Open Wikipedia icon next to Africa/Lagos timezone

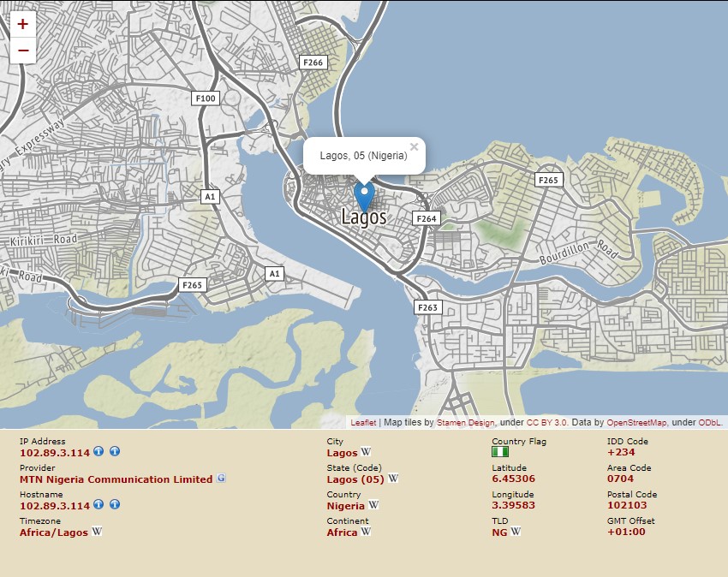point(97,532)
